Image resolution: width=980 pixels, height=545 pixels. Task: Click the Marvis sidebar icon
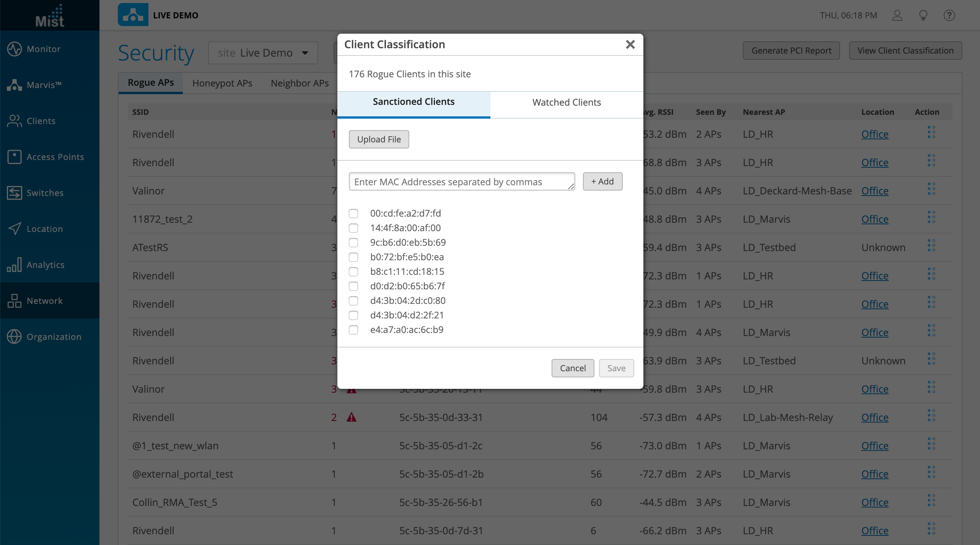(x=15, y=85)
